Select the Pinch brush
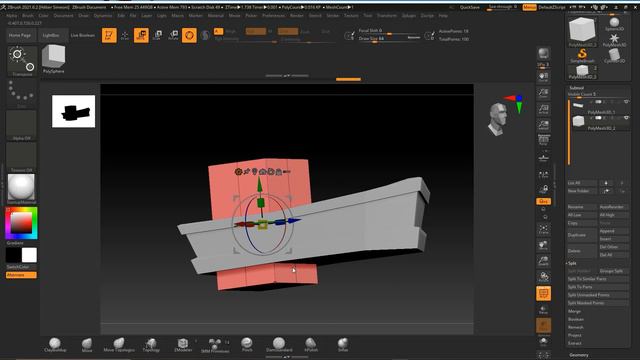 (x=247, y=345)
